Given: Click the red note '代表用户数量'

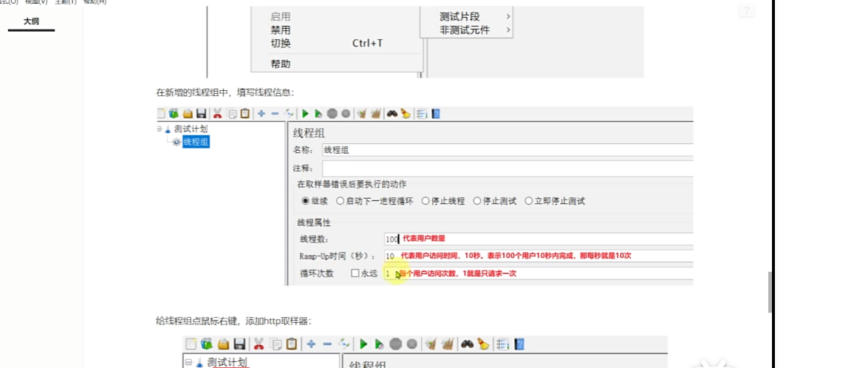Looking at the screenshot, I should pyautogui.click(x=424, y=239).
